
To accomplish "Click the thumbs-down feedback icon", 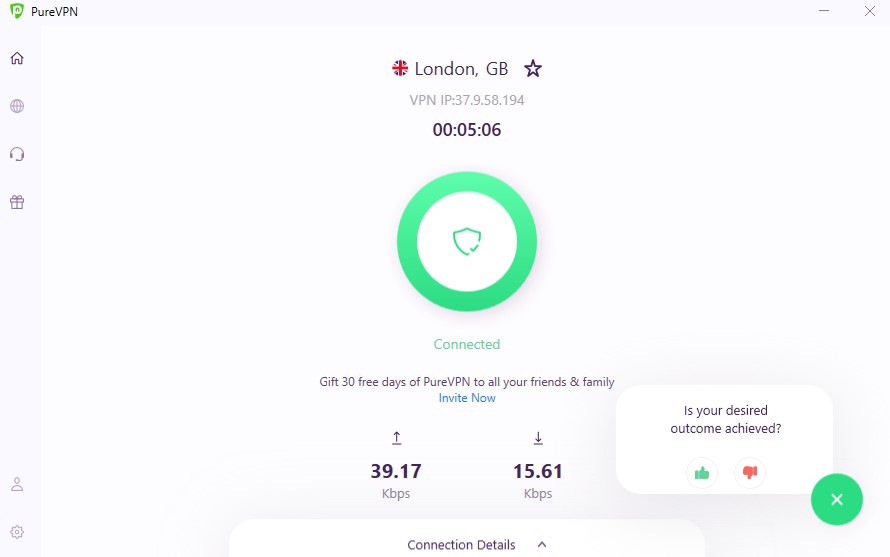I will 750,472.
